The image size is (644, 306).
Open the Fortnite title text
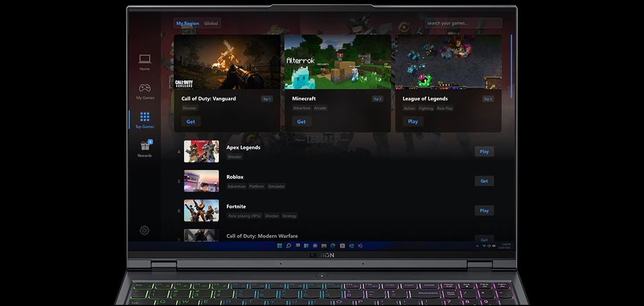pos(236,206)
